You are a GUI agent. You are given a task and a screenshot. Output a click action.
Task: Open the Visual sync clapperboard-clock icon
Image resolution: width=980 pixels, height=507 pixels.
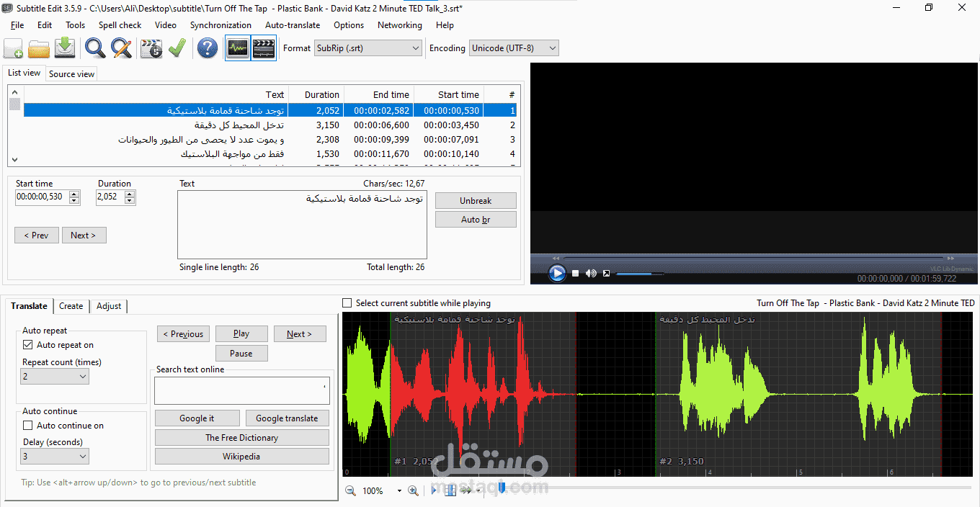pyautogui.click(x=151, y=48)
